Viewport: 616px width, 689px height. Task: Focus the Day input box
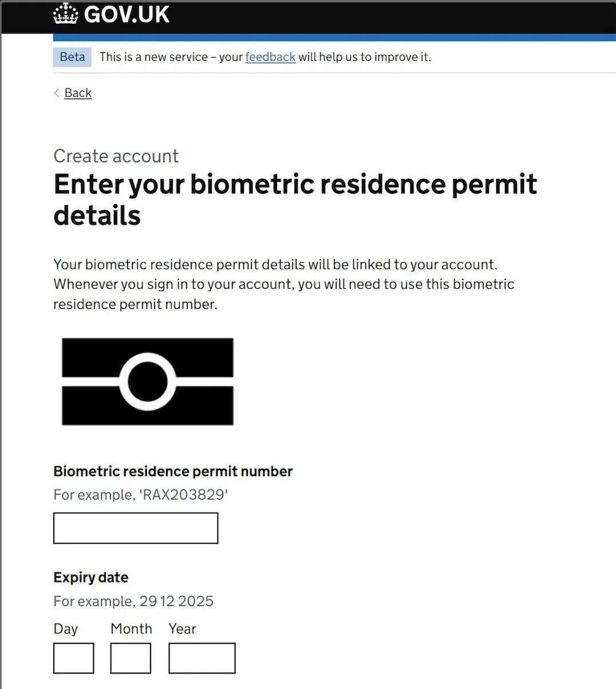coord(73,658)
